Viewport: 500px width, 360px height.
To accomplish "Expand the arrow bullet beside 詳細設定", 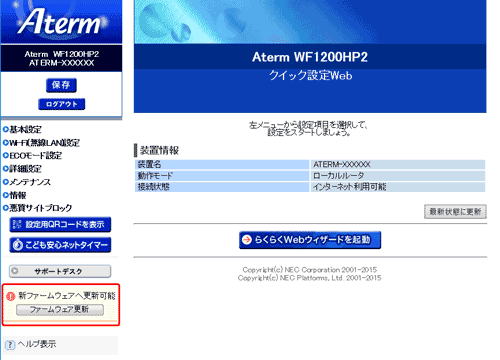I will [6, 169].
